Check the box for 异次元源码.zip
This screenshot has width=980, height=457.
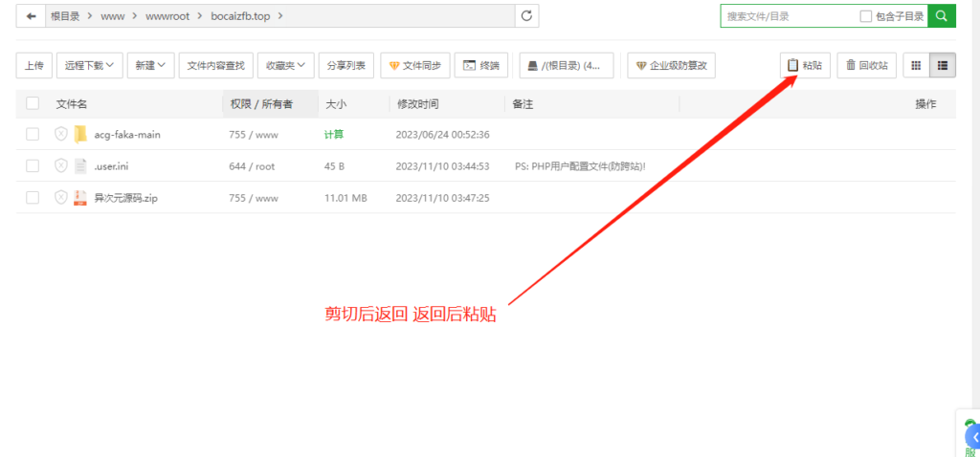coord(33,198)
